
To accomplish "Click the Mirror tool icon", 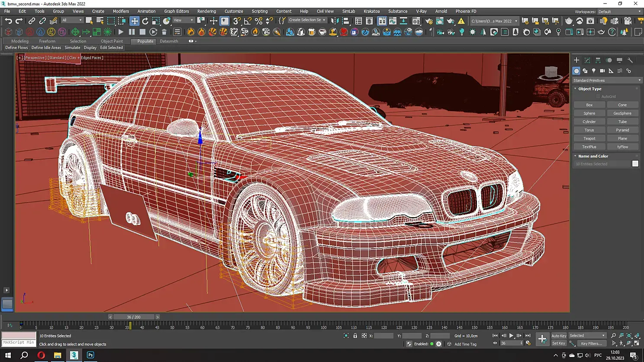I will [x=335, y=21].
